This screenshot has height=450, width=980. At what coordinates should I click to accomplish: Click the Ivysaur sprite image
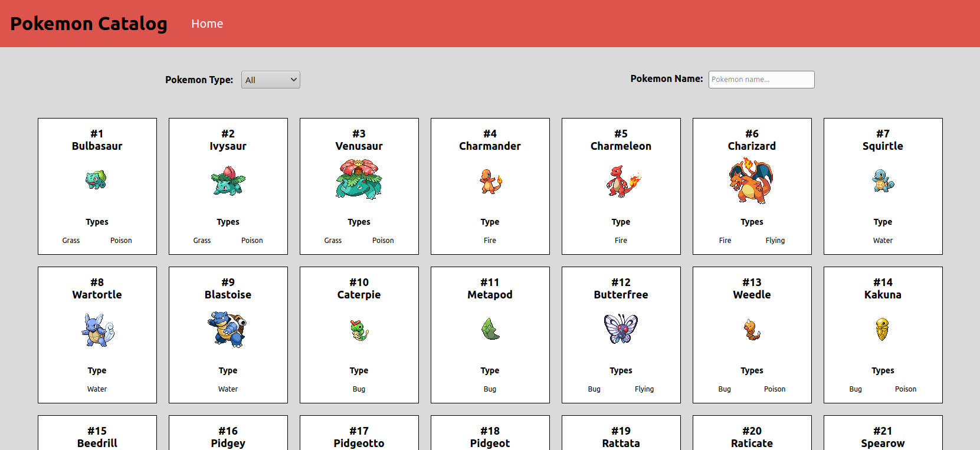(228, 180)
